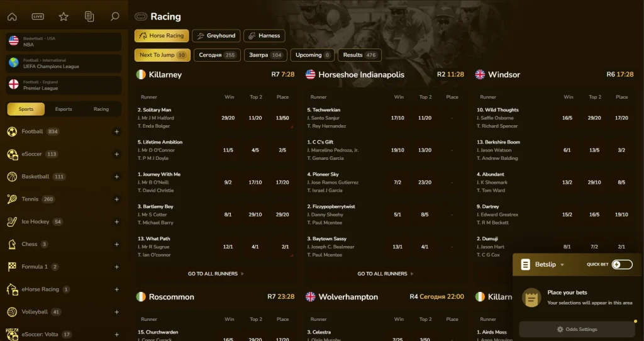Pick Fizzypopberrytwist Top 2 odds 8/5
644x341 pixels.
tap(425, 215)
